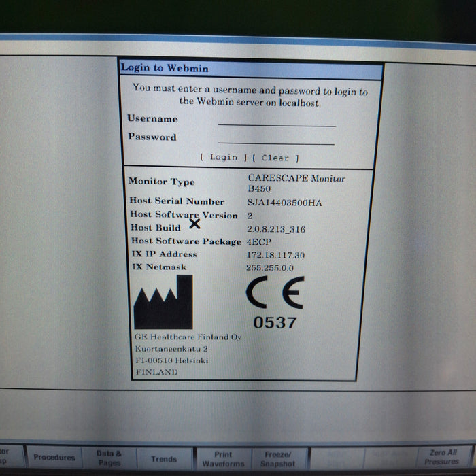Viewport: 476px width, 476px height.
Task: Click the 'Host Software Package' label
Action: 186,241
